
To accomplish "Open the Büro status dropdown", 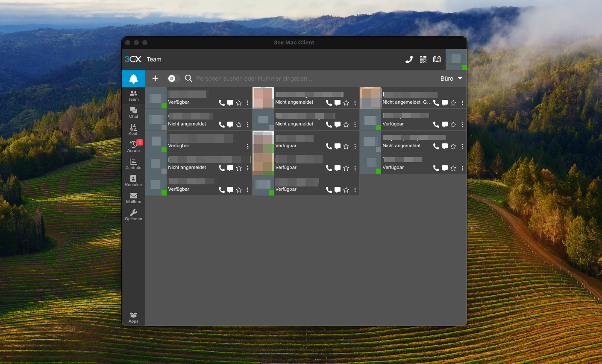I will point(452,79).
